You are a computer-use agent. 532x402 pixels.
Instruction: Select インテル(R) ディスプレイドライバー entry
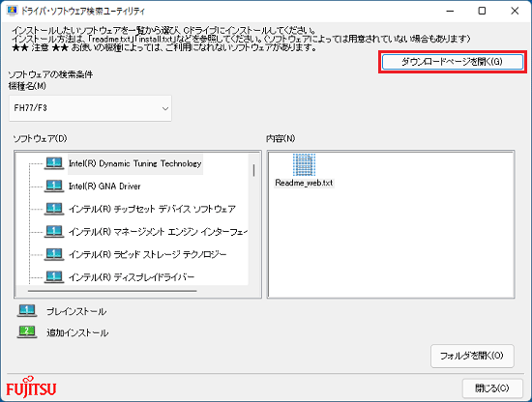132,277
